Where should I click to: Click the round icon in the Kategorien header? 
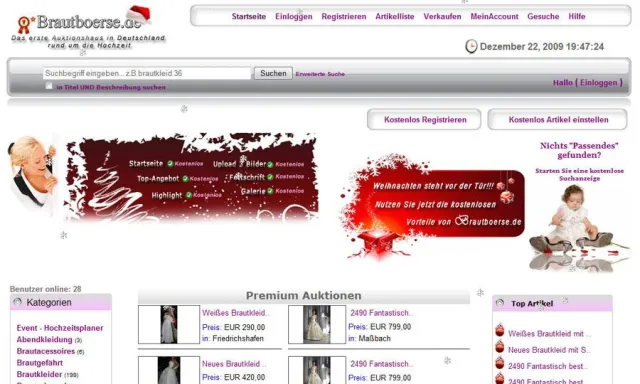[x=18, y=302]
